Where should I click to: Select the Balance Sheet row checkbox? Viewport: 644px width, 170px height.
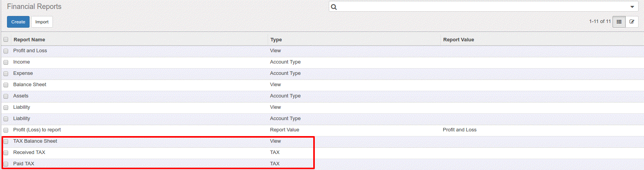click(6, 85)
